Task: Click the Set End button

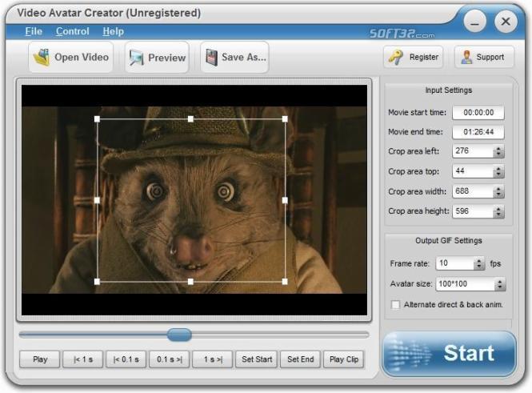Action: (x=300, y=359)
